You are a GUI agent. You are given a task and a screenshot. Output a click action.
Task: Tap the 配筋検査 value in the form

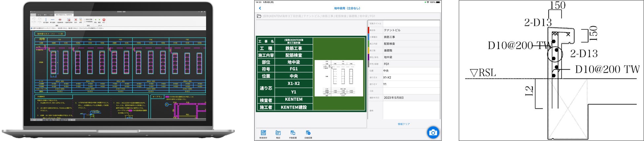coord(389,44)
